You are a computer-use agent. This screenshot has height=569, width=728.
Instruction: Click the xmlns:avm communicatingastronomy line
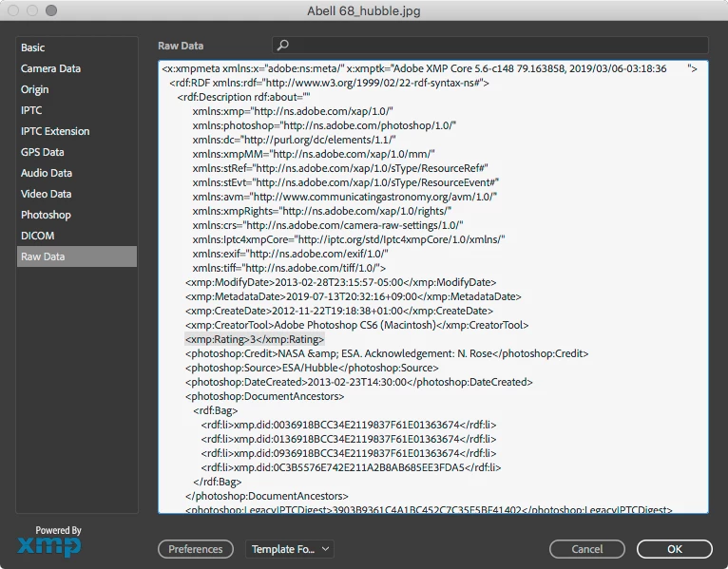[344, 197]
